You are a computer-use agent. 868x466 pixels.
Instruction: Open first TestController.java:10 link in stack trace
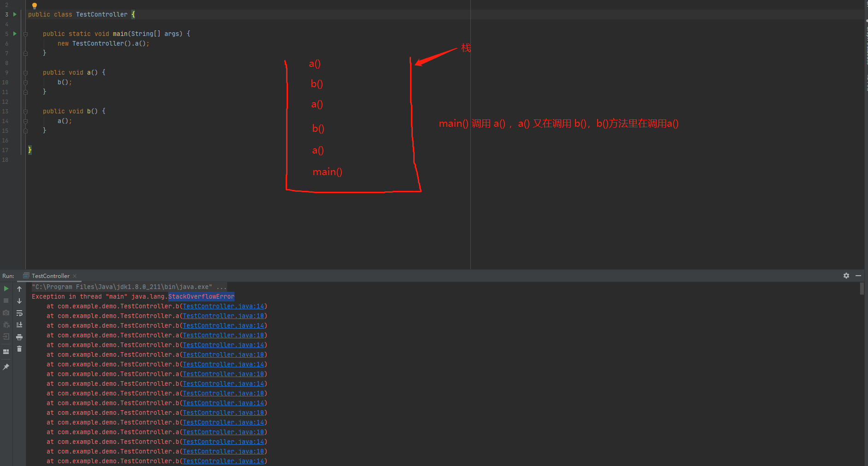[x=223, y=316]
